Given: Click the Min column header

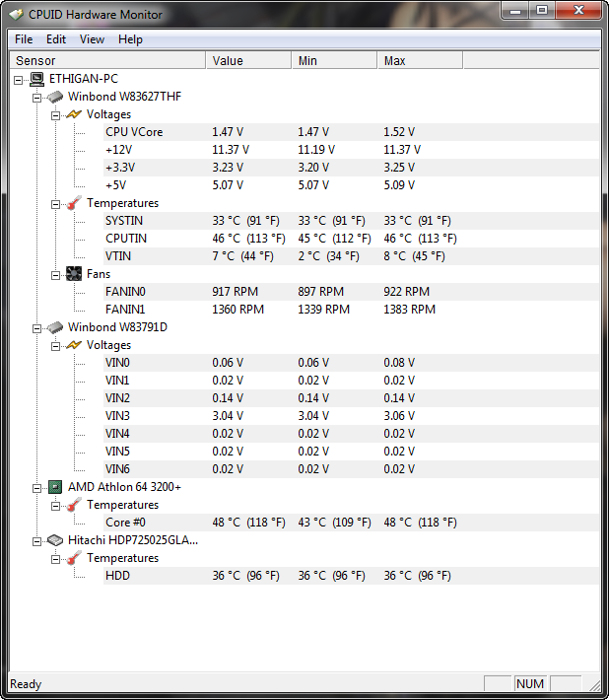Looking at the screenshot, I should click(x=335, y=61).
